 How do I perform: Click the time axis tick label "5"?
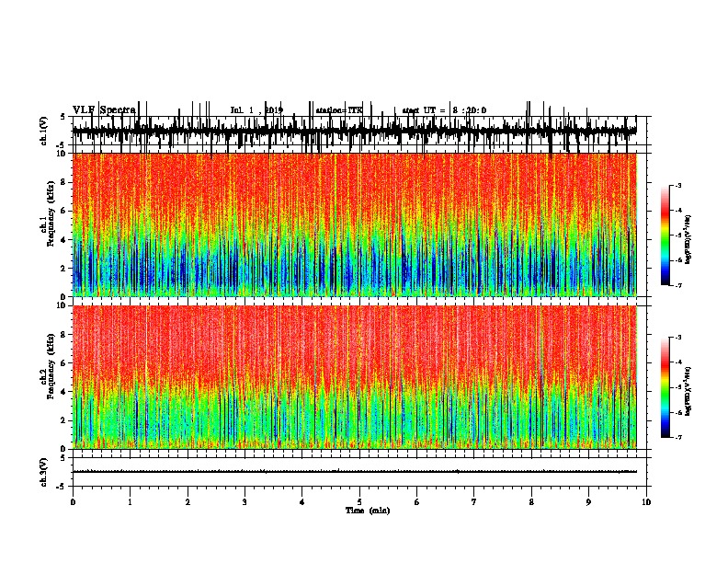point(359,502)
